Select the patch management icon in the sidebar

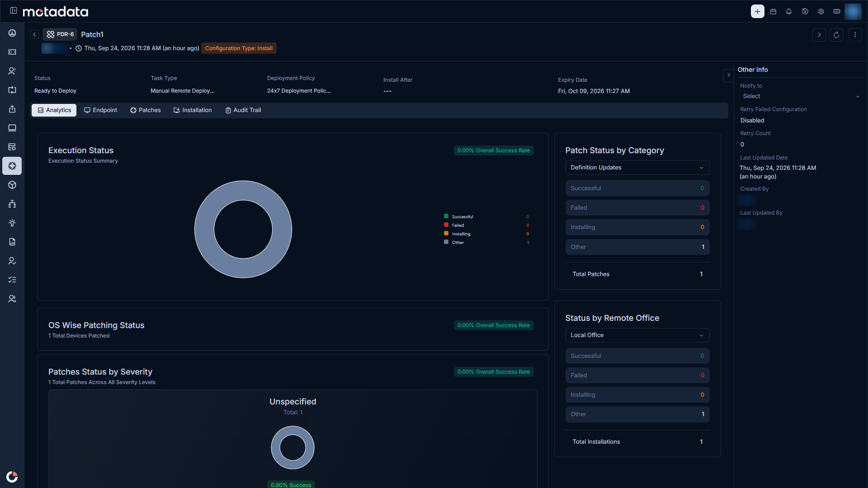pos(12,166)
